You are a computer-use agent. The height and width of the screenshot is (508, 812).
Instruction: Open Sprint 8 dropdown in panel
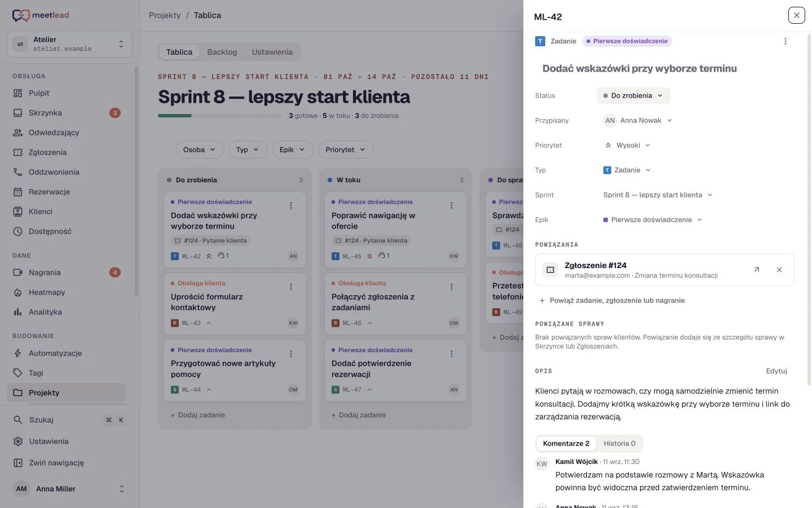point(658,195)
